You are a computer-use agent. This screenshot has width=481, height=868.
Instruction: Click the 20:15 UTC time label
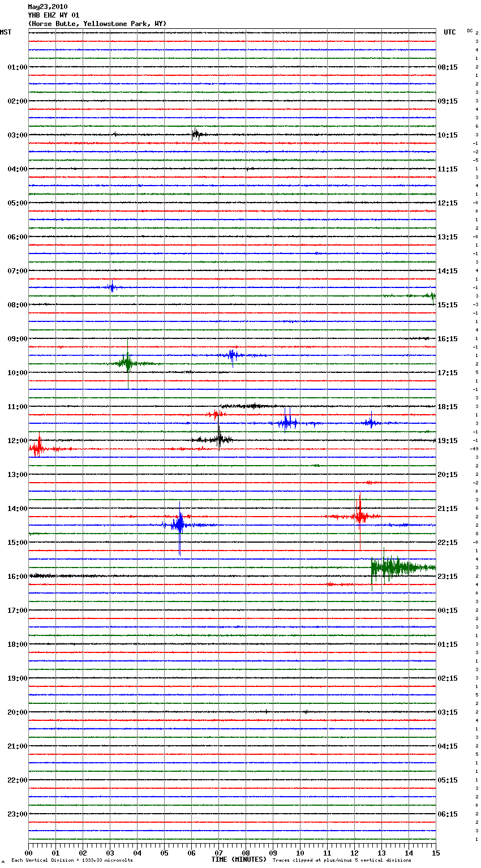coord(448,475)
